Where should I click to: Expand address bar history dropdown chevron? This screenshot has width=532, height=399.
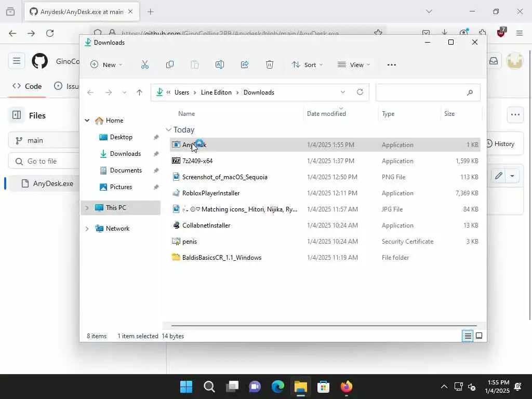pos(343,92)
